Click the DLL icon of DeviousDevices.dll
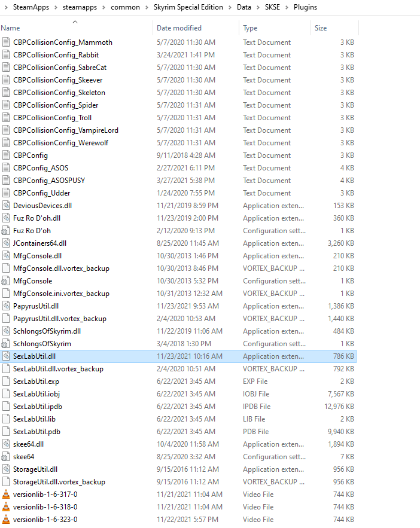 click(x=6, y=206)
